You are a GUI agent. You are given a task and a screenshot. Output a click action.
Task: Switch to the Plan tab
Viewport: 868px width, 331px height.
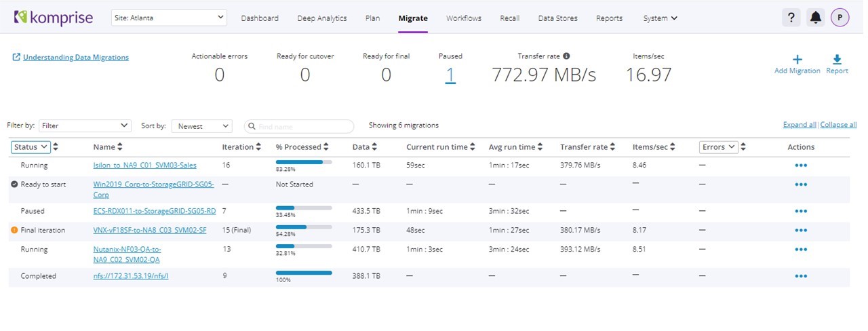pos(372,18)
